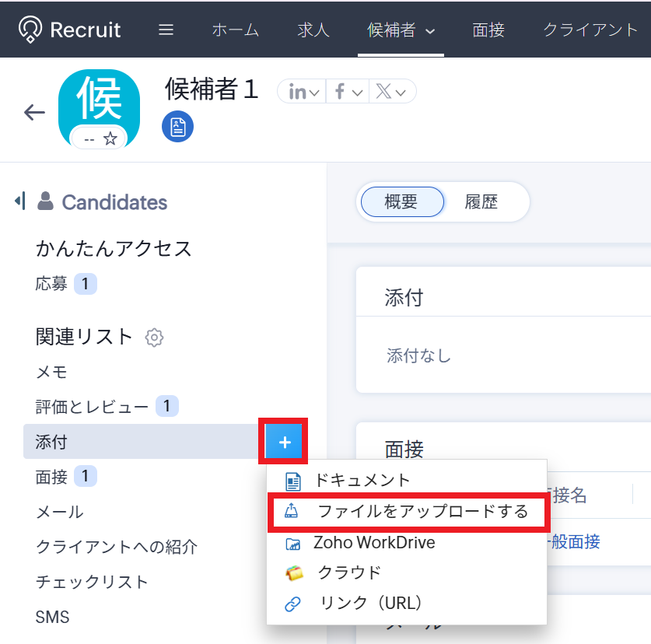The height and width of the screenshot is (644, 651).
Task: Toggle the star rating on candidate avatar
Action: 110,139
